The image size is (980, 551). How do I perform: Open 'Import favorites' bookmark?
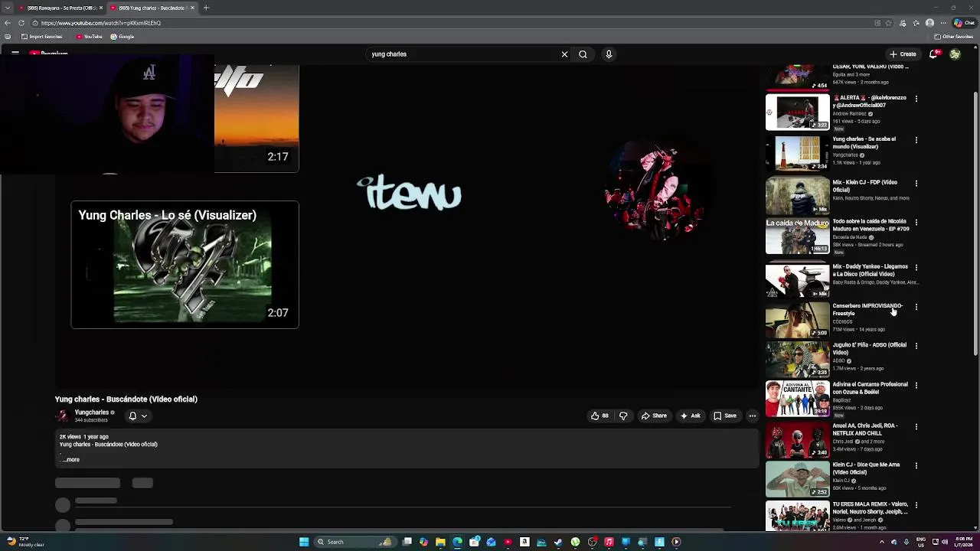click(42, 37)
